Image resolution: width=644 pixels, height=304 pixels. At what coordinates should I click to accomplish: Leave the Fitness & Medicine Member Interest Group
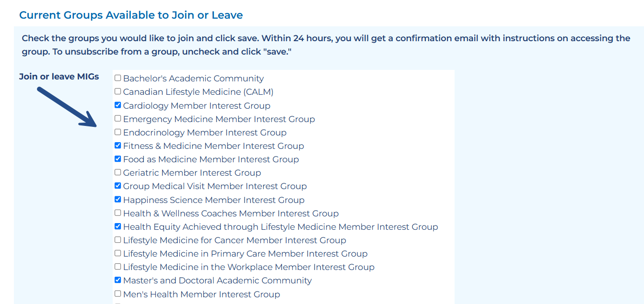pyautogui.click(x=118, y=146)
